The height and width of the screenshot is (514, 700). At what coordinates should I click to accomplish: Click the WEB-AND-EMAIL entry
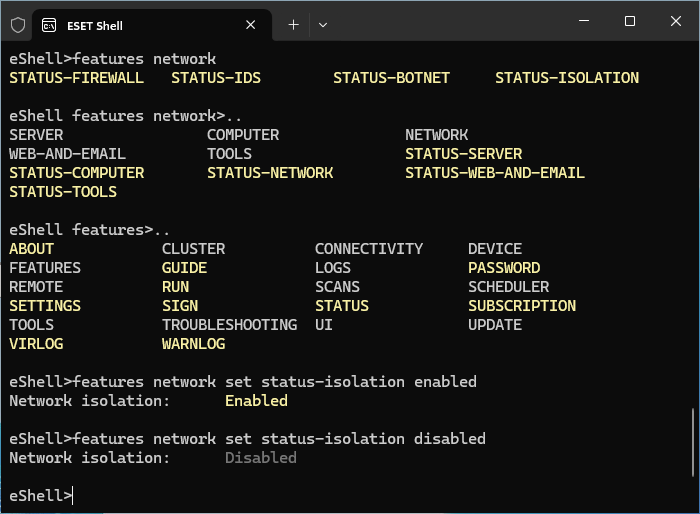[x=67, y=154]
